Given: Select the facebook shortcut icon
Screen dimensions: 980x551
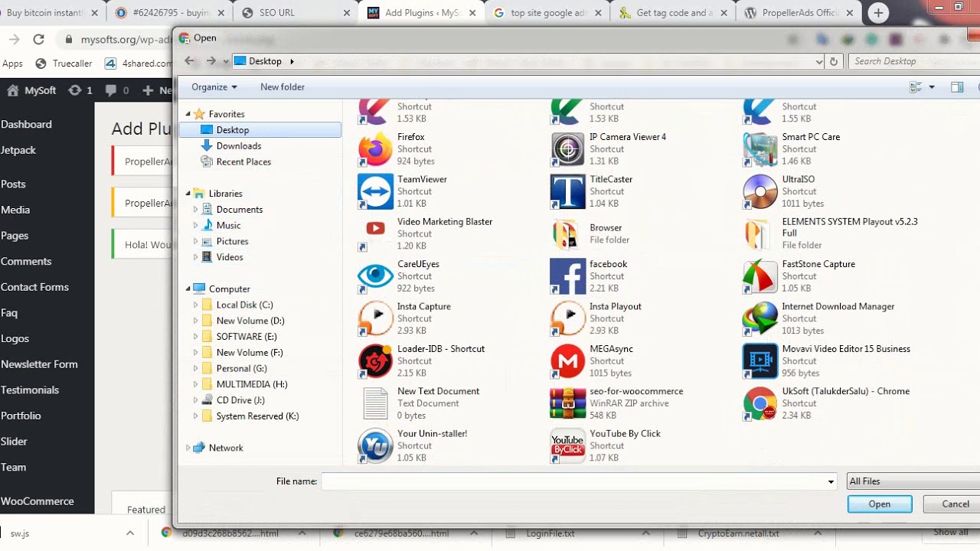Looking at the screenshot, I should point(567,276).
